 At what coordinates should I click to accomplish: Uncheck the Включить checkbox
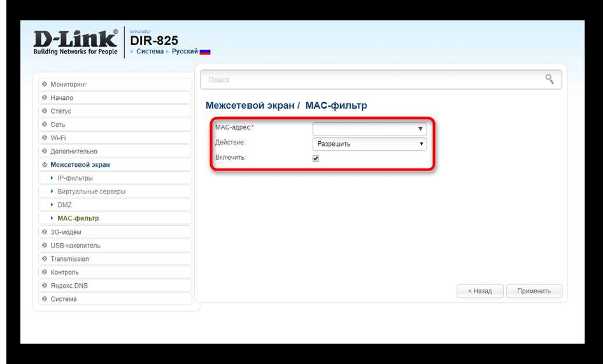point(316,158)
